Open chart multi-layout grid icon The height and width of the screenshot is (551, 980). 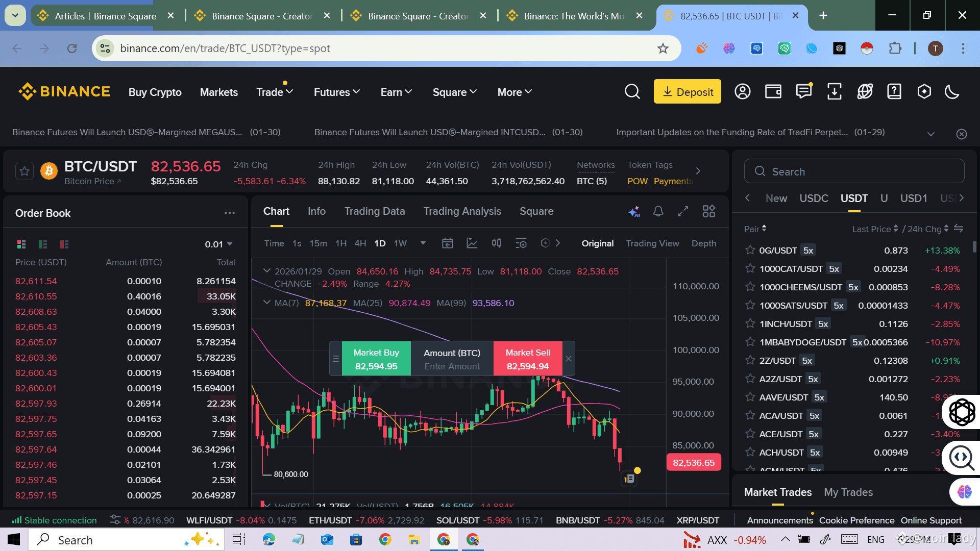pos(708,211)
